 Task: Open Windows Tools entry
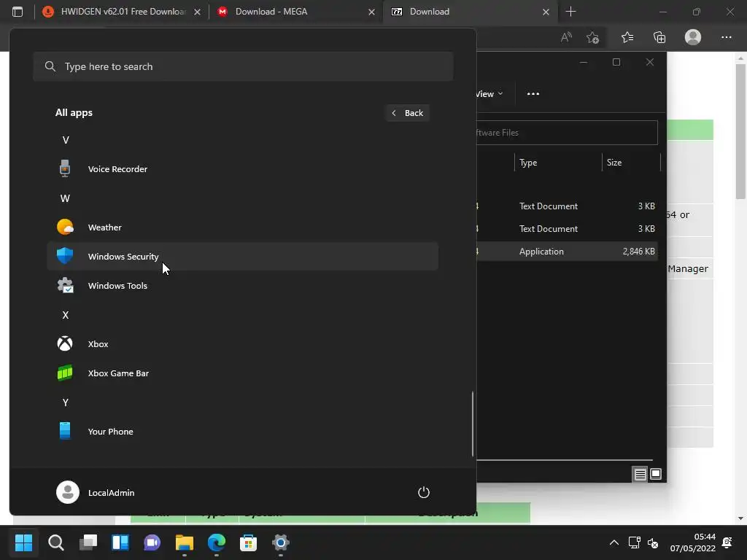pos(242,286)
